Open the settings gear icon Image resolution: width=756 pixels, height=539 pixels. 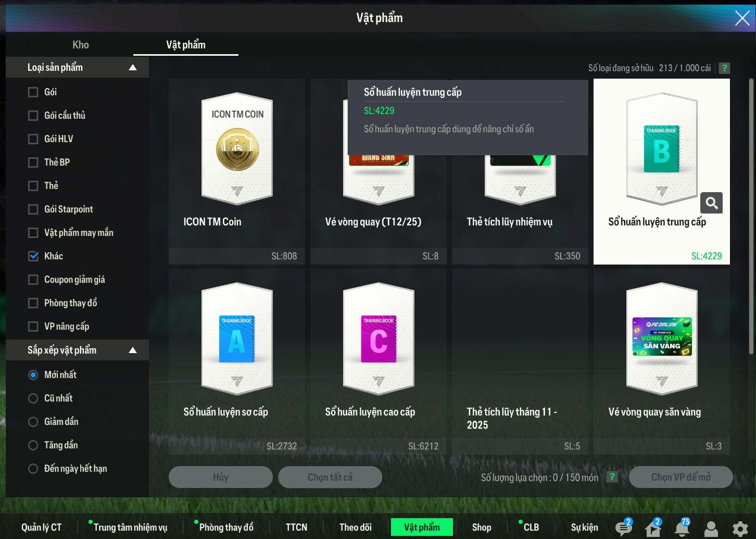pyautogui.click(x=740, y=528)
